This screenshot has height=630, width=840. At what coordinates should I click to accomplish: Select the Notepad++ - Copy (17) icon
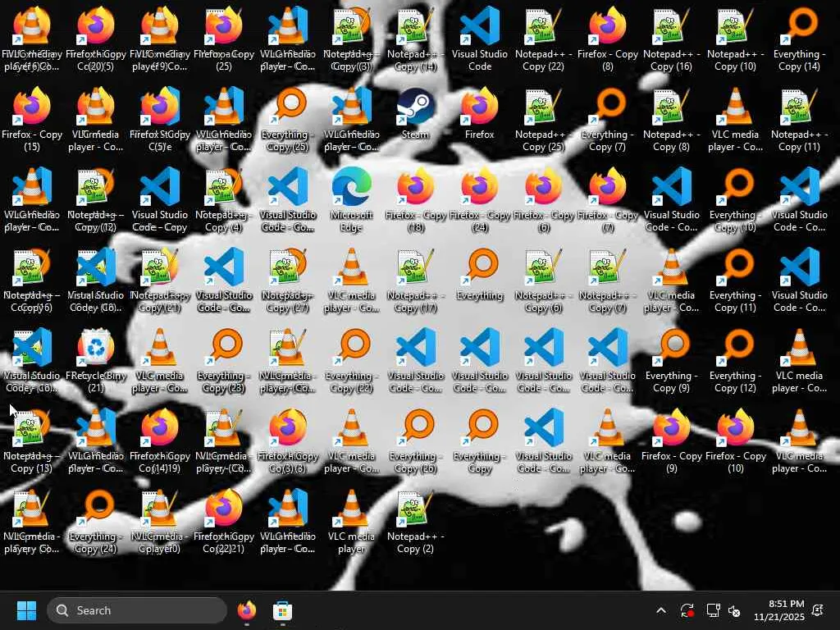[415, 281]
